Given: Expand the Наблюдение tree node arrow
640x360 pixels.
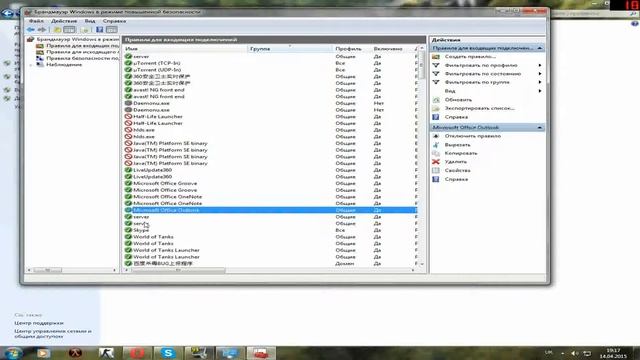Looking at the screenshot, I should [x=31, y=65].
